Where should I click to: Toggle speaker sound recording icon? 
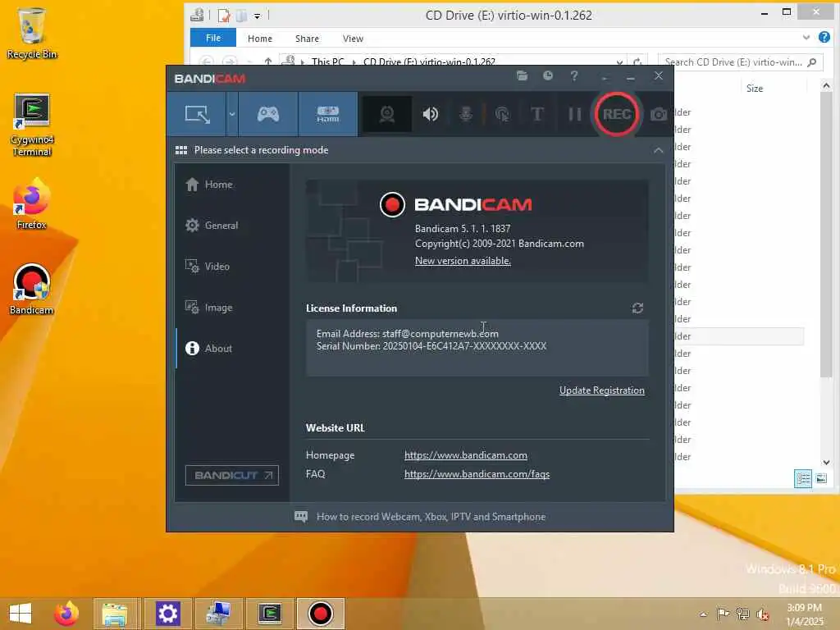430,114
